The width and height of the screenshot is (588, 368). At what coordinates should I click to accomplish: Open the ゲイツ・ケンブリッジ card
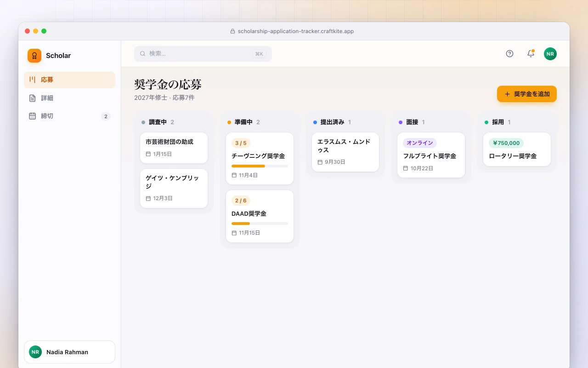(174, 189)
